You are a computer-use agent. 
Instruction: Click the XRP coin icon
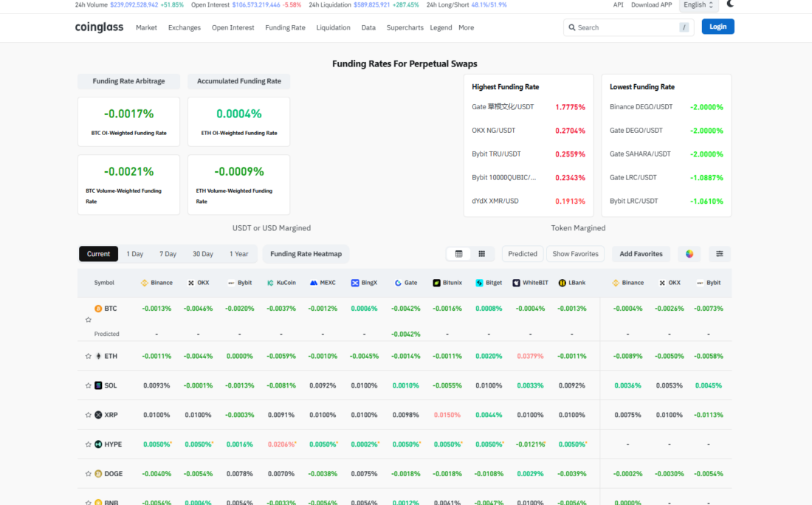(x=98, y=415)
